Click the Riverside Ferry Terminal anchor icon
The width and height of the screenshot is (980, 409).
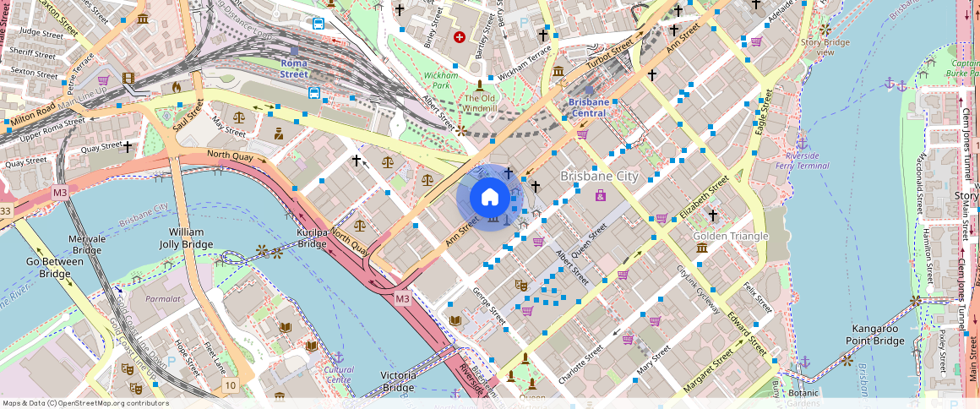click(801, 143)
